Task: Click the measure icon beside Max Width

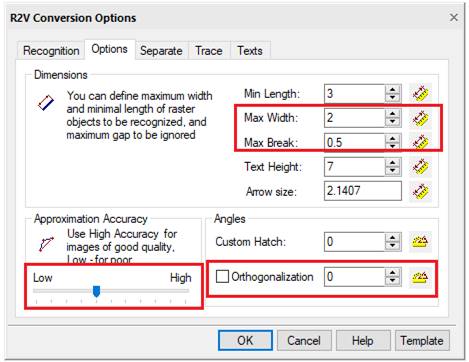Action: [x=420, y=118]
